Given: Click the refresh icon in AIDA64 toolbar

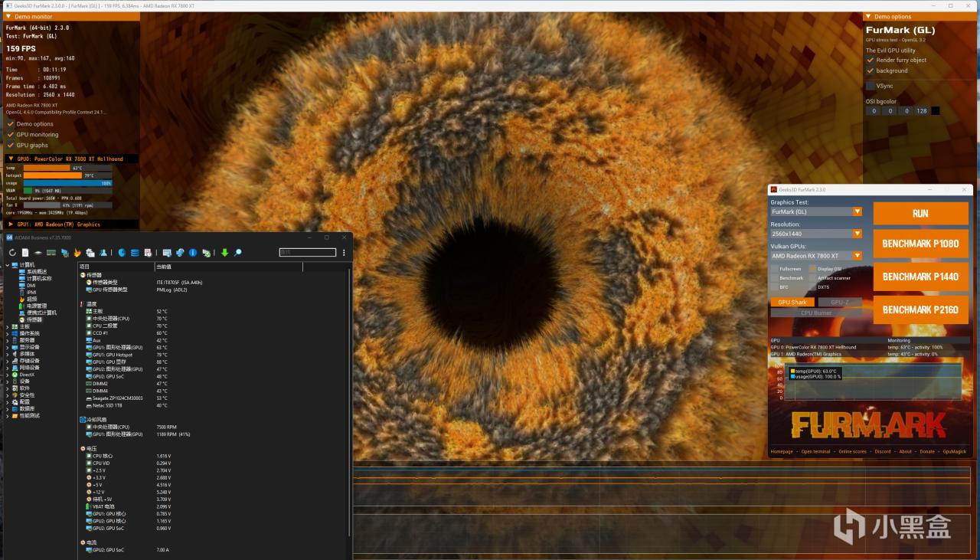Looking at the screenshot, I should [12, 253].
